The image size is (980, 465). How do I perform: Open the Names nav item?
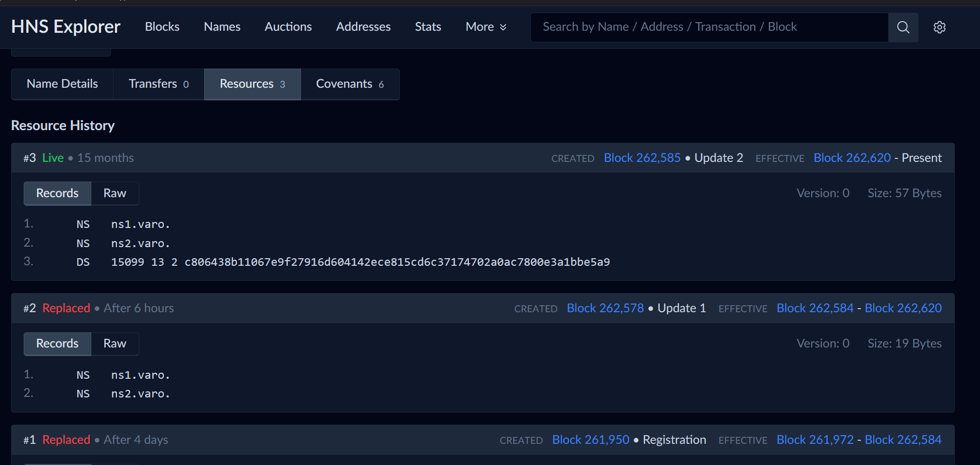click(222, 27)
